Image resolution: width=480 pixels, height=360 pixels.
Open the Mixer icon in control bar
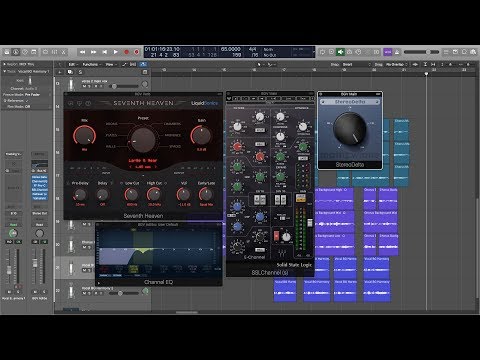[x=55, y=52]
